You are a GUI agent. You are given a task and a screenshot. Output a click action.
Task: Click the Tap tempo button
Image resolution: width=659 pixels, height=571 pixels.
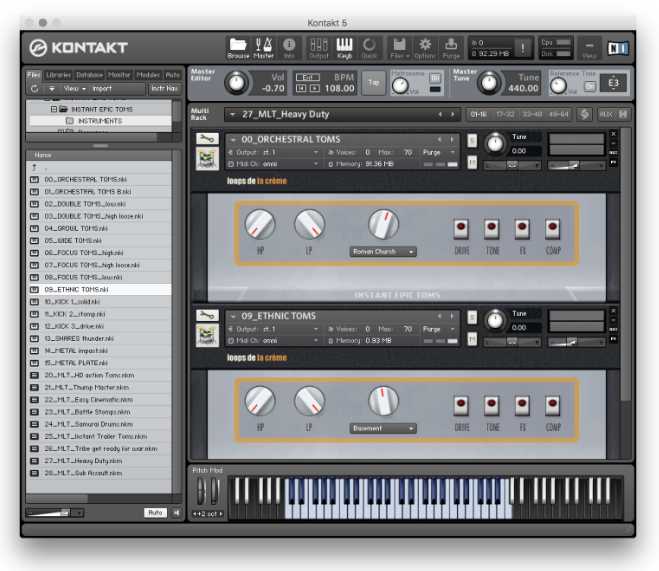click(x=374, y=83)
